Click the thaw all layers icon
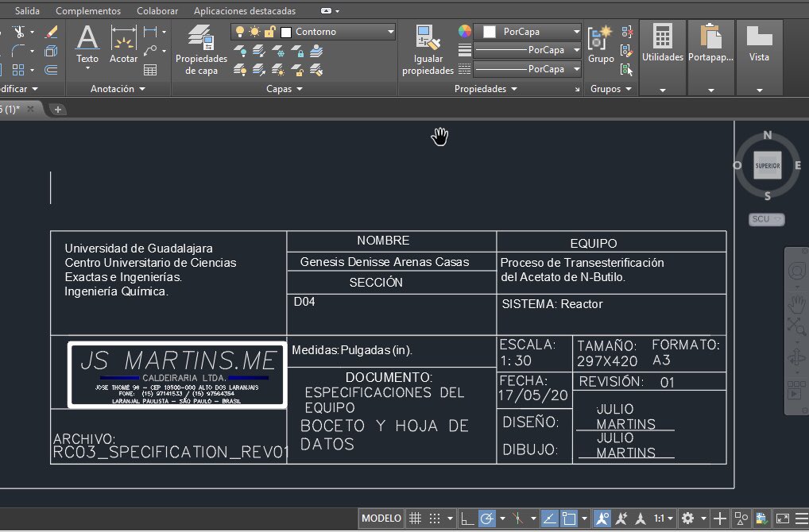 (278, 69)
